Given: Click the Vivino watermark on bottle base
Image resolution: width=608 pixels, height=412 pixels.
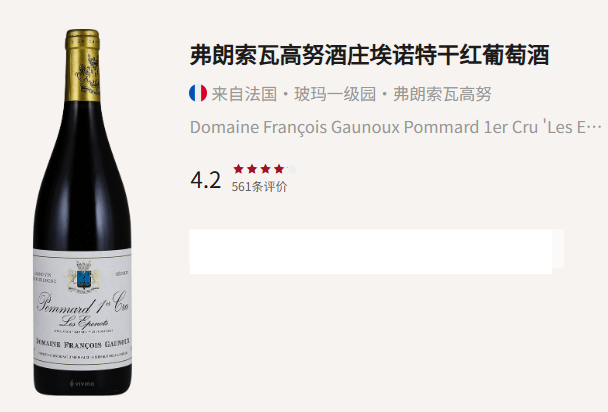Looking at the screenshot, I should pos(82,384).
